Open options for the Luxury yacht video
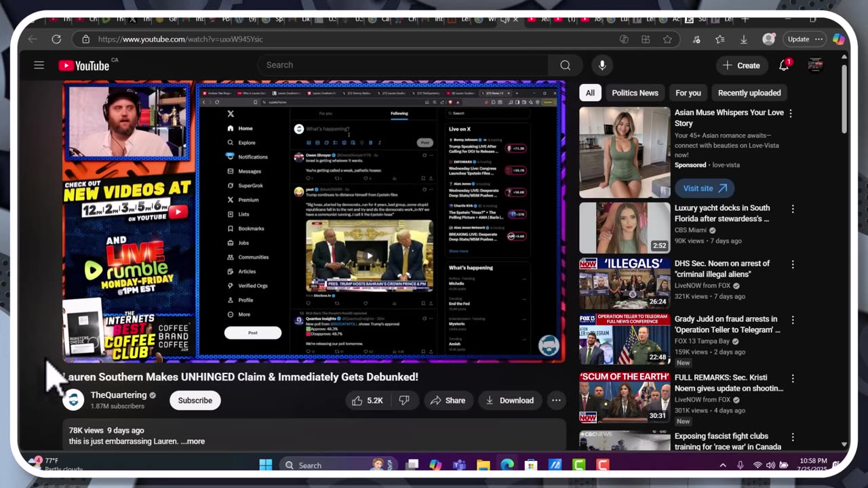Image resolution: width=868 pixels, height=488 pixels. click(x=793, y=209)
